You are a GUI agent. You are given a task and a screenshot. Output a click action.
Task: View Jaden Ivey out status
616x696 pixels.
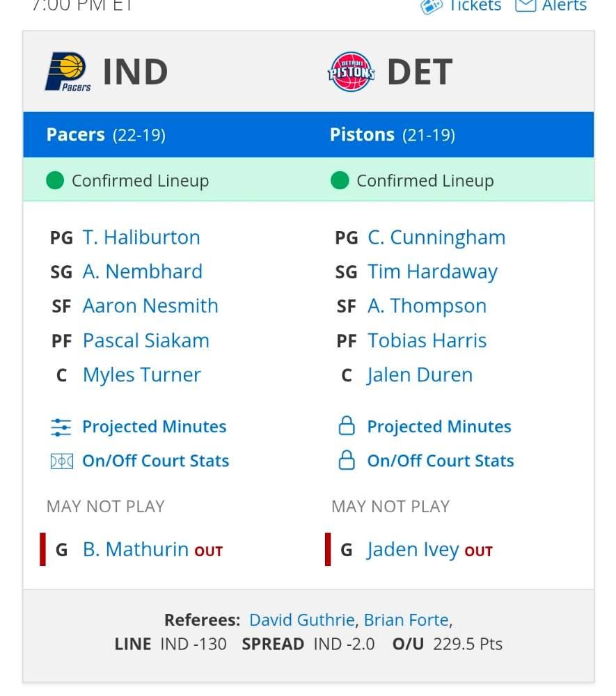tap(413, 550)
